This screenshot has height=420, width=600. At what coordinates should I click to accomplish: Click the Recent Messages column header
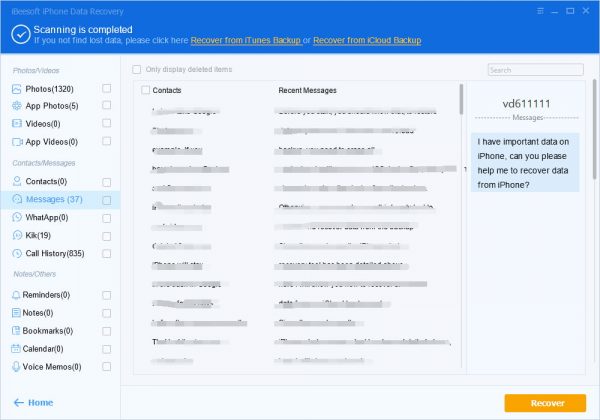click(307, 90)
